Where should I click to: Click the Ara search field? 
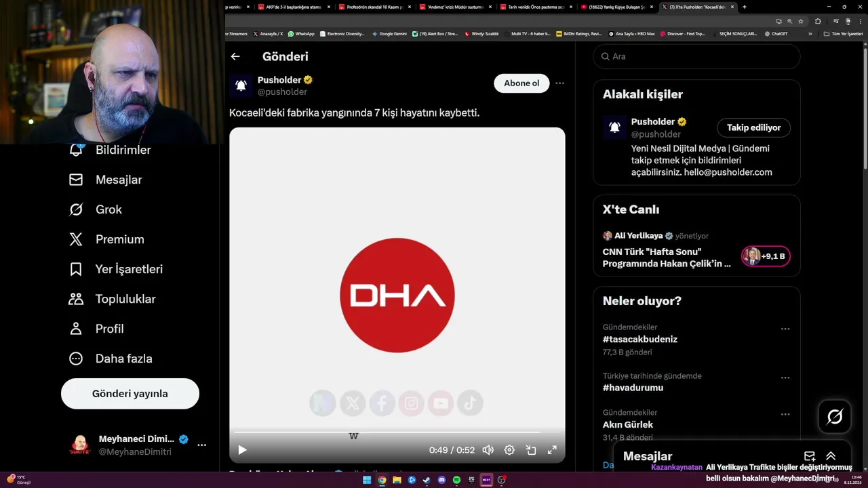[x=696, y=56]
